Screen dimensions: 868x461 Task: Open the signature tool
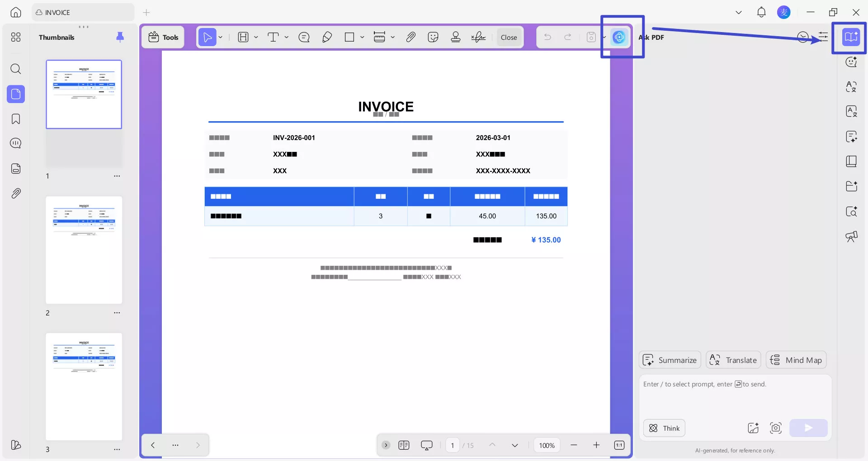[x=478, y=37]
